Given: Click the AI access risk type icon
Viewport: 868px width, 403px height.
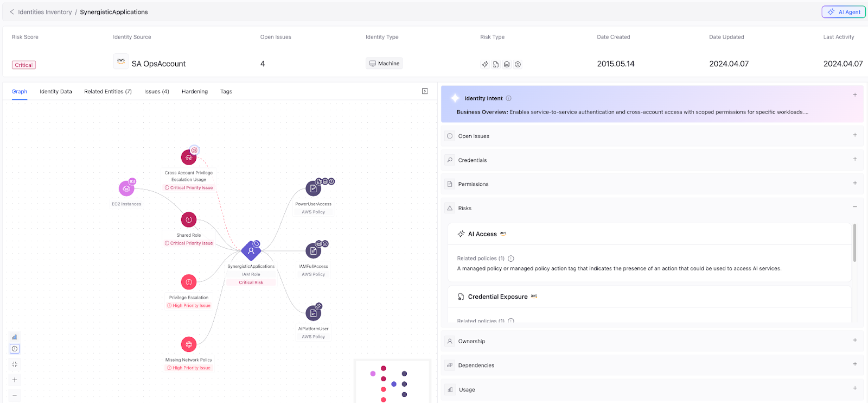Looking at the screenshot, I should (x=485, y=64).
